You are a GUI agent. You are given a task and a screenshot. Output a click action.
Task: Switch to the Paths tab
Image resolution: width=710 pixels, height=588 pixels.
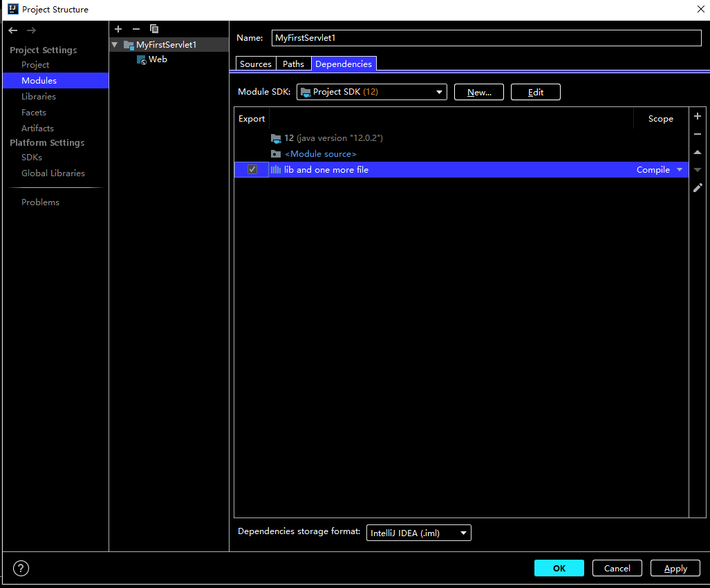293,64
